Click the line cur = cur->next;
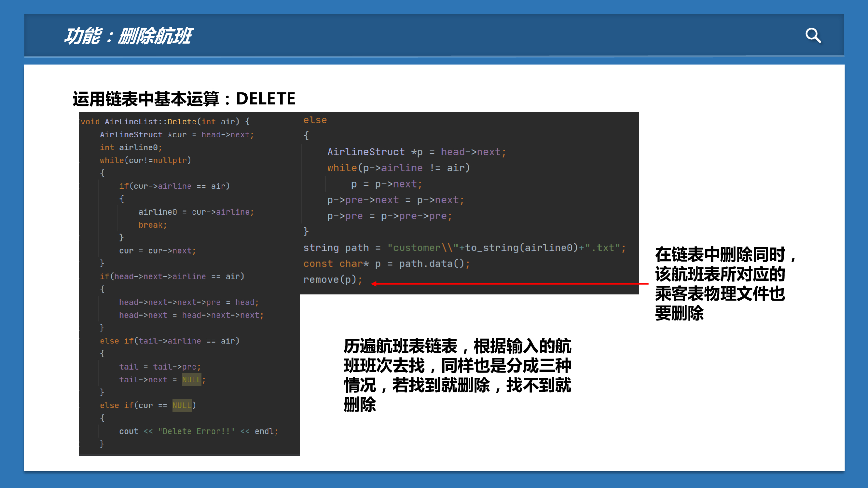The image size is (868, 488). coord(157,251)
